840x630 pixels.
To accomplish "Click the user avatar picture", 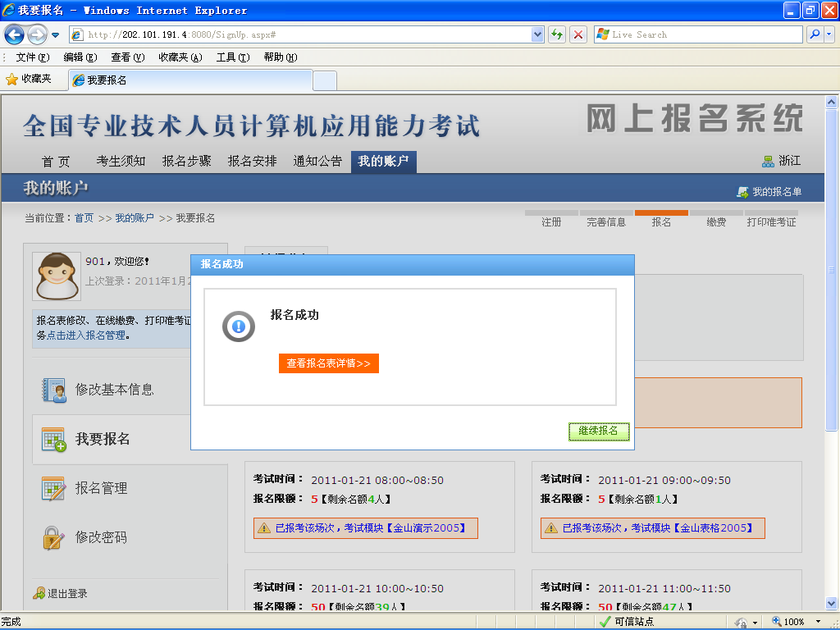I will (x=57, y=276).
